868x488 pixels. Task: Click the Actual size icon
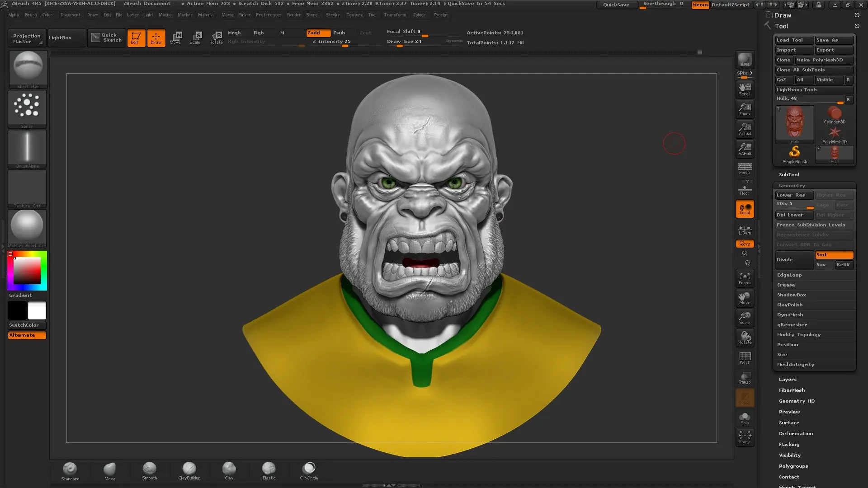tap(745, 129)
